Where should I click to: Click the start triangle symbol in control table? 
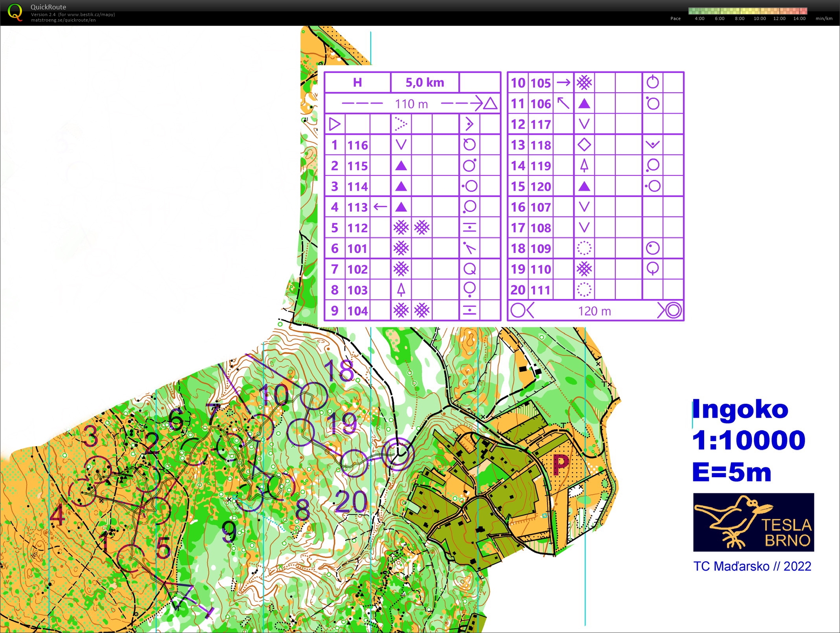335,124
